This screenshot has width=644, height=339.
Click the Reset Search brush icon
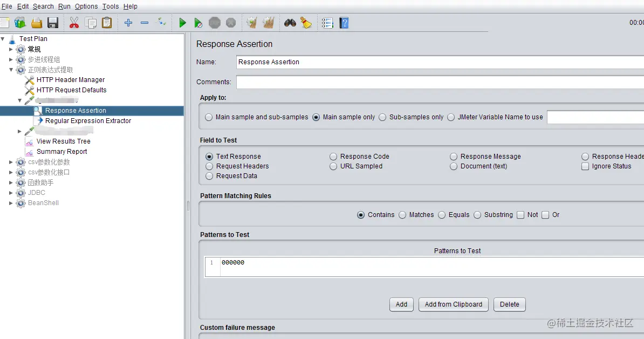(x=306, y=23)
